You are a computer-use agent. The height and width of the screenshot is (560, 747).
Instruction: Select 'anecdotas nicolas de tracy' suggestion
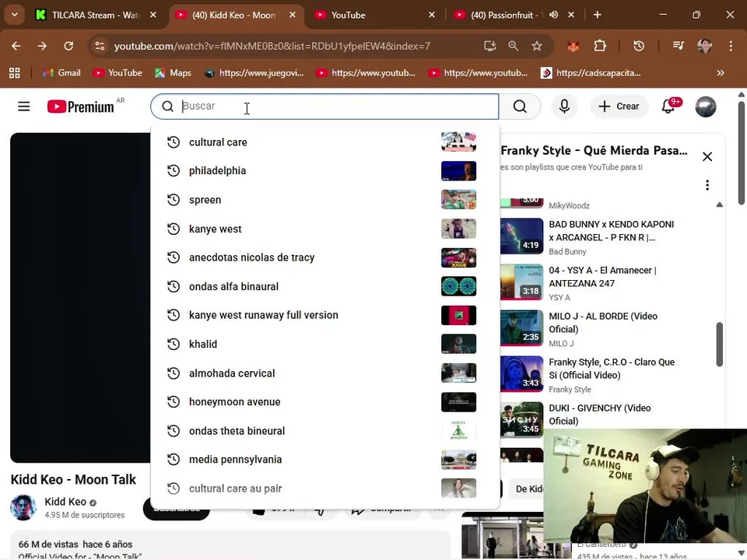pyautogui.click(x=325, y=257)
